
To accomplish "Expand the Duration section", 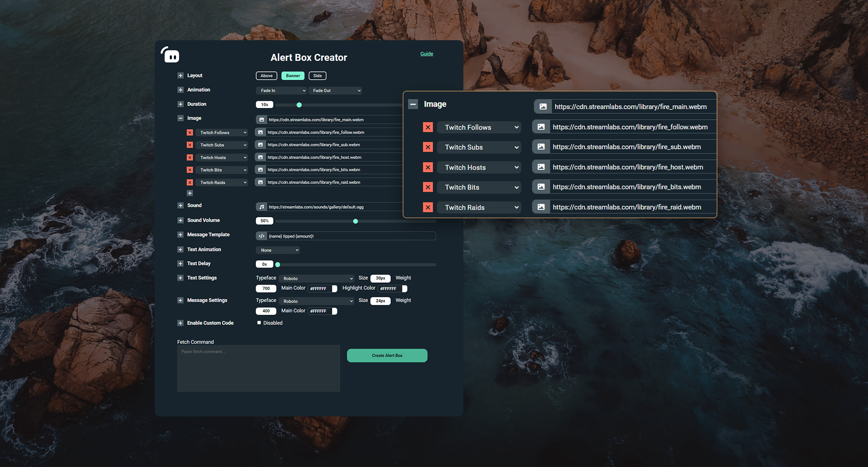I will pyautogui.click(x=180, y=104).
